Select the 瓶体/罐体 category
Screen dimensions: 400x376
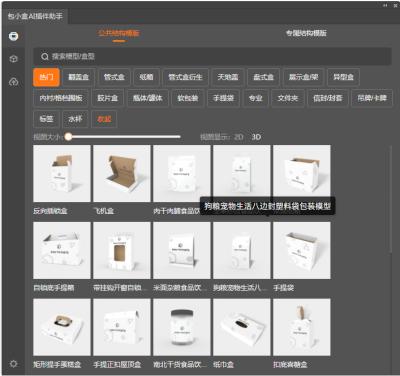[148, 98]
